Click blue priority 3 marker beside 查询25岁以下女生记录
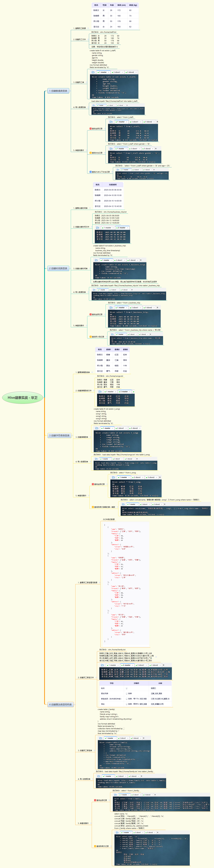The image size is (214, 868). tap(91, 172)
